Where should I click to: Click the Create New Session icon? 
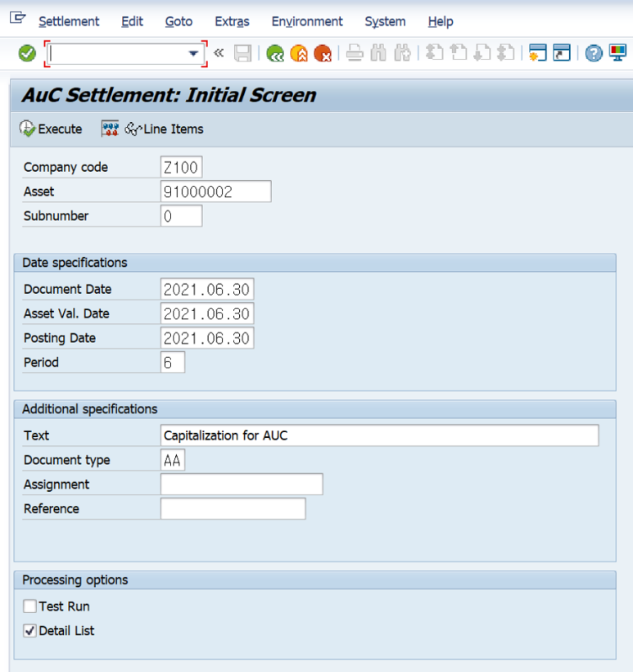point(538,53)
